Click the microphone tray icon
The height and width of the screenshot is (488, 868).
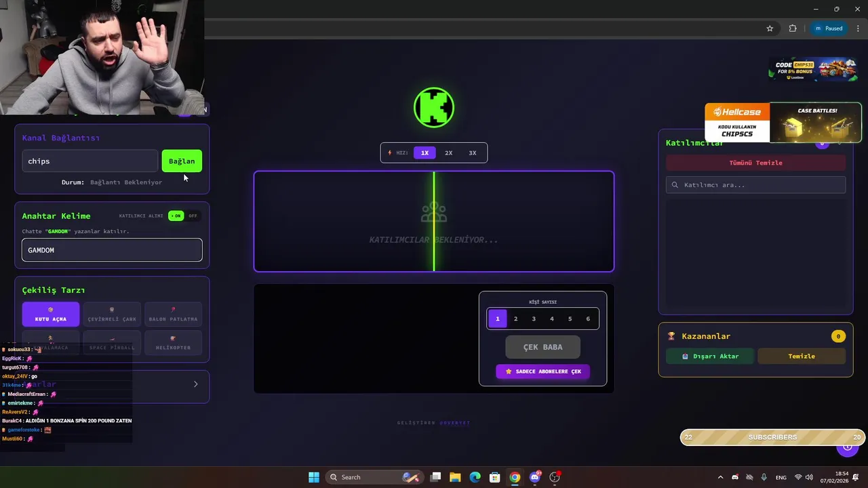[x=764, y=477]
